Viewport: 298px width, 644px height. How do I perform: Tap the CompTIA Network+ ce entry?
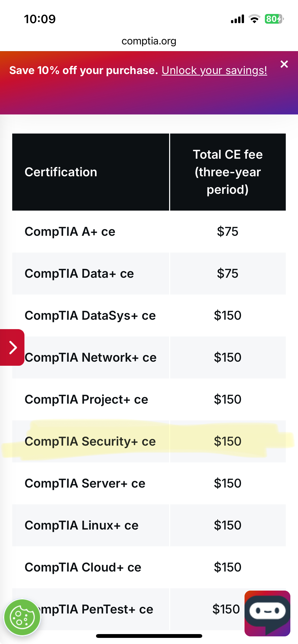point(90,358)
